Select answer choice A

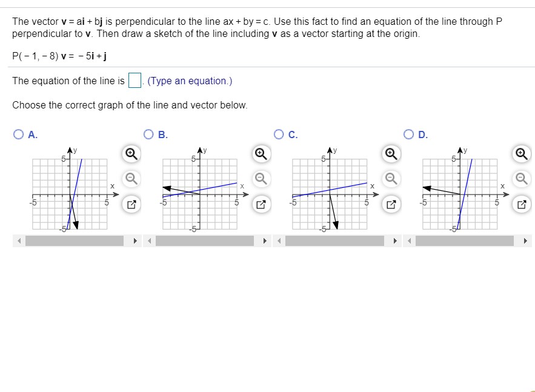pyautogui.click(x=18, y=135)
